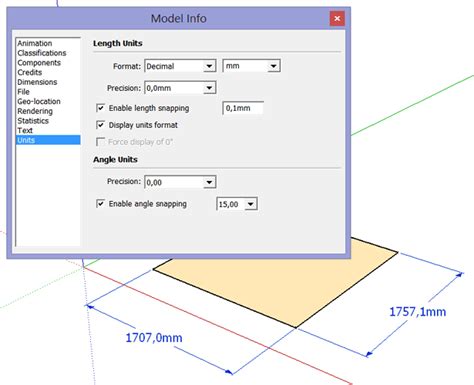Open length Precision 0,0mm dropdown
The height and width of the screenshot is (385, 474).
click(180, 88)
